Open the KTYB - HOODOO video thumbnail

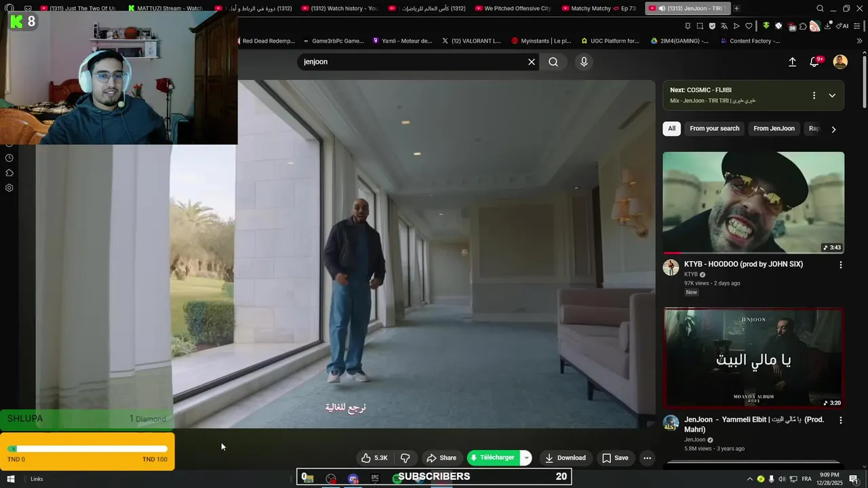pos(753,202)
